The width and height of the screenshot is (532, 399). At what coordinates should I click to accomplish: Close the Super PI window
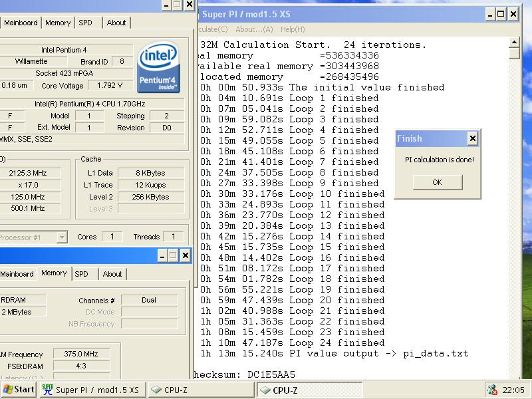513,15
